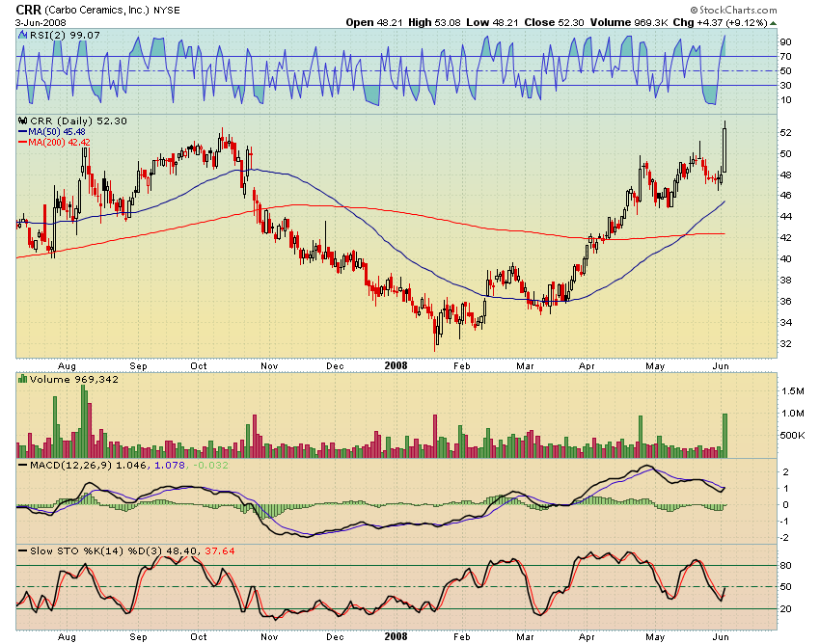The image size is (820, 644).
Task: Click the Slow STO %K(14) %D(3) 48.40 label
Action: [x=114, y=550]
